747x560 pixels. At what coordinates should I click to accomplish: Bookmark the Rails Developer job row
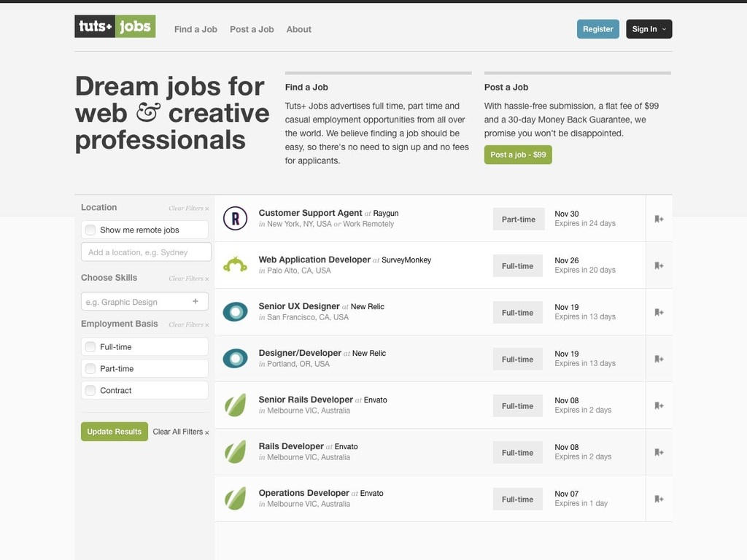659,452
